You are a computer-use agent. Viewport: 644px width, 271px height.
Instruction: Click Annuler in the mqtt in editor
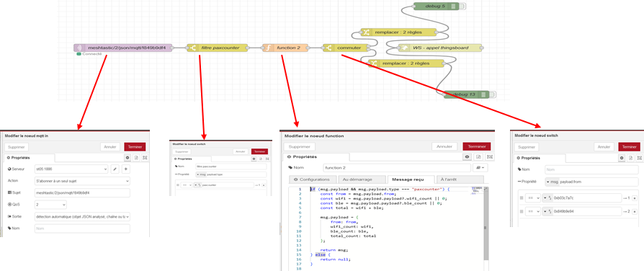[110, 147]
